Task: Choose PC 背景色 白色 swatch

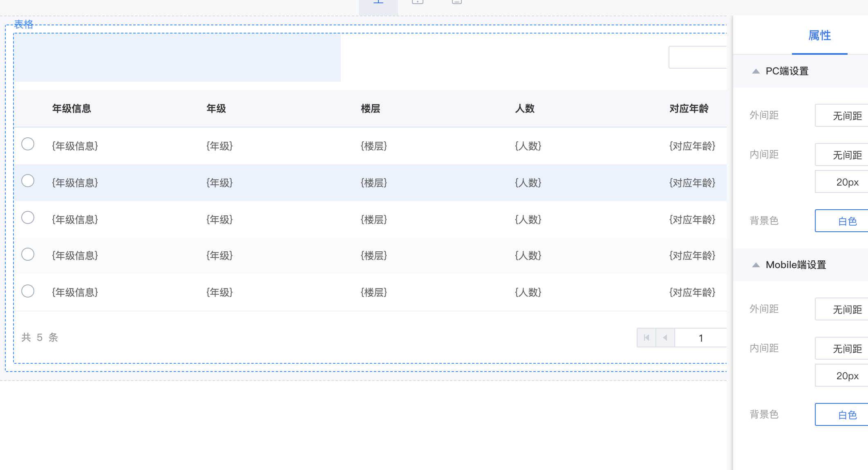Action: coord(841,221)
